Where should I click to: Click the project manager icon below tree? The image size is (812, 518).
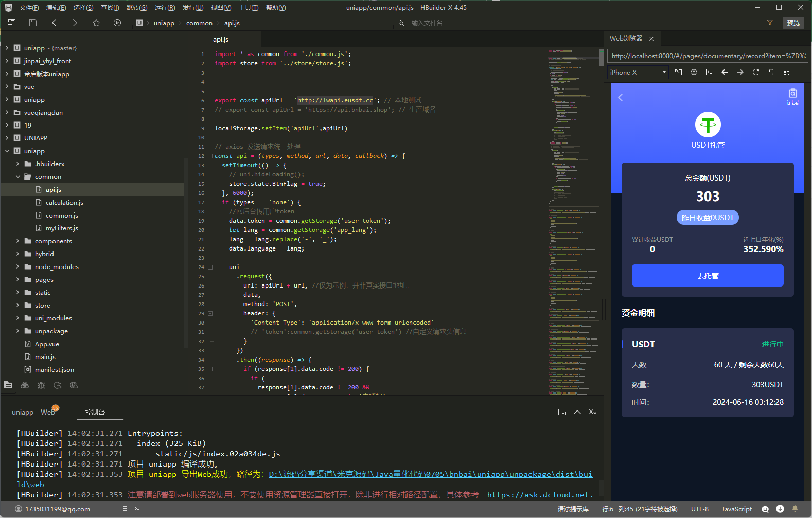pos(8,385)
